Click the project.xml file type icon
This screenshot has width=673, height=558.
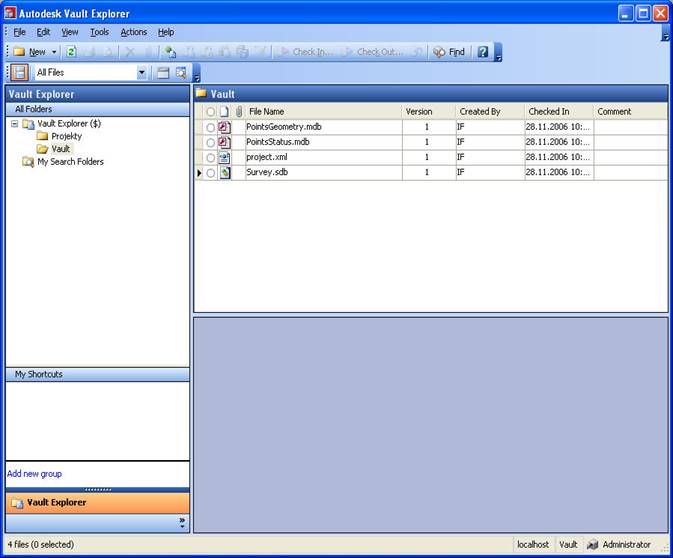(225, 158)
